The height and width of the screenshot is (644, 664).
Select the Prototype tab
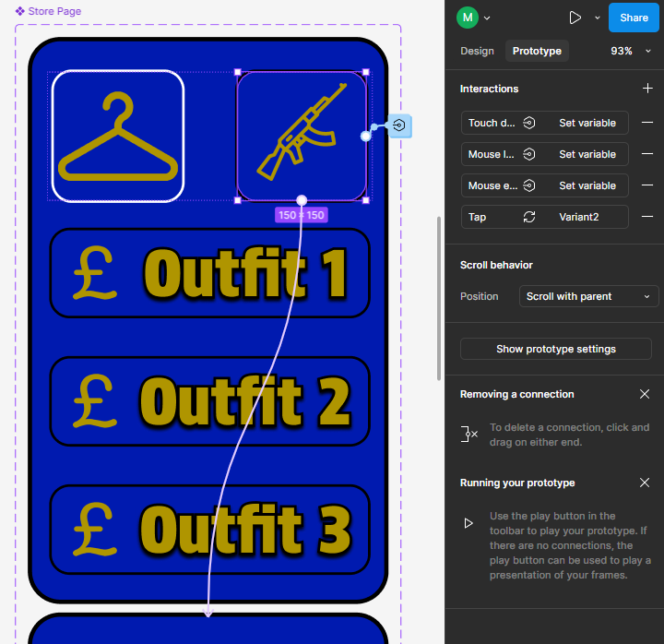tap(537, 51)
